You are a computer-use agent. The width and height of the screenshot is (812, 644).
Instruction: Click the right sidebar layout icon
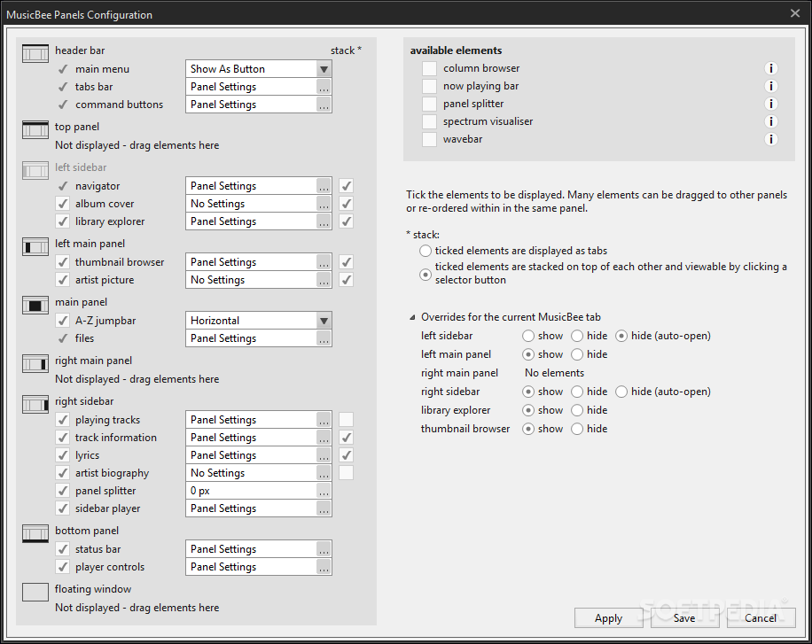tap(35, 404)
